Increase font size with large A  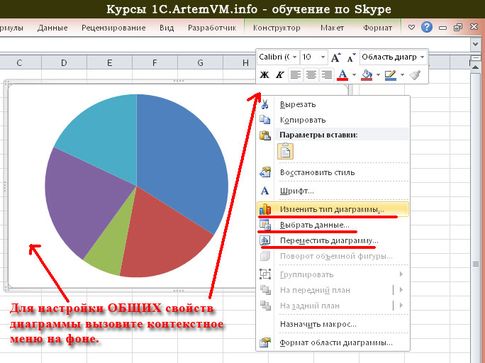tap(336, 58)
